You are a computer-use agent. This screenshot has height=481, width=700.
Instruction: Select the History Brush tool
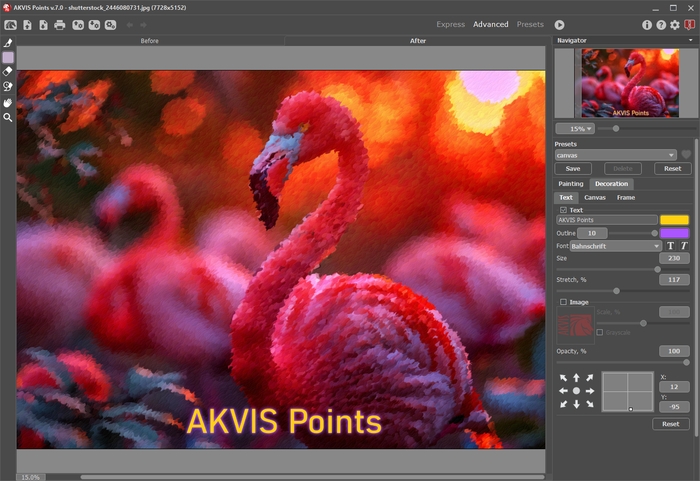[x=8, y=87]
